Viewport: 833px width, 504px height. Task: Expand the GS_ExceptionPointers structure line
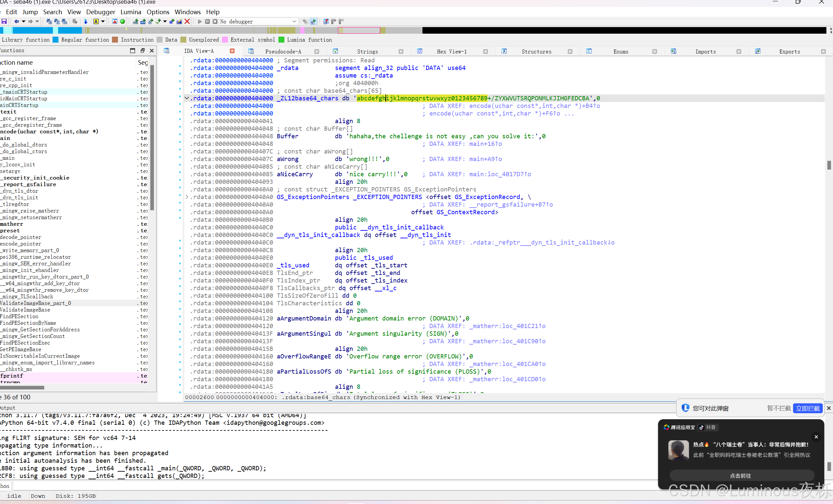point(187,197)
